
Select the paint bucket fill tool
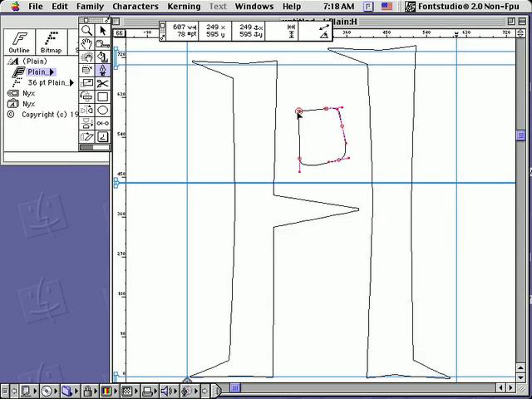coord(103,57)
